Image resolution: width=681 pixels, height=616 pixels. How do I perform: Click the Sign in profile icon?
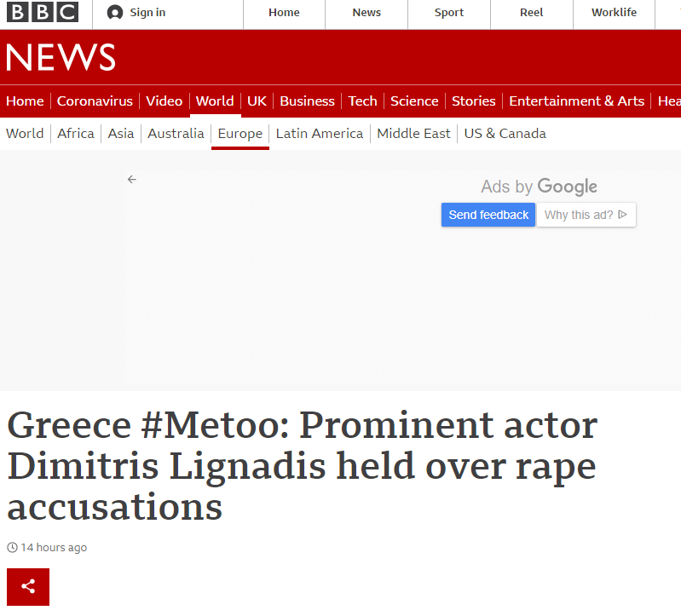click(115, 13)
